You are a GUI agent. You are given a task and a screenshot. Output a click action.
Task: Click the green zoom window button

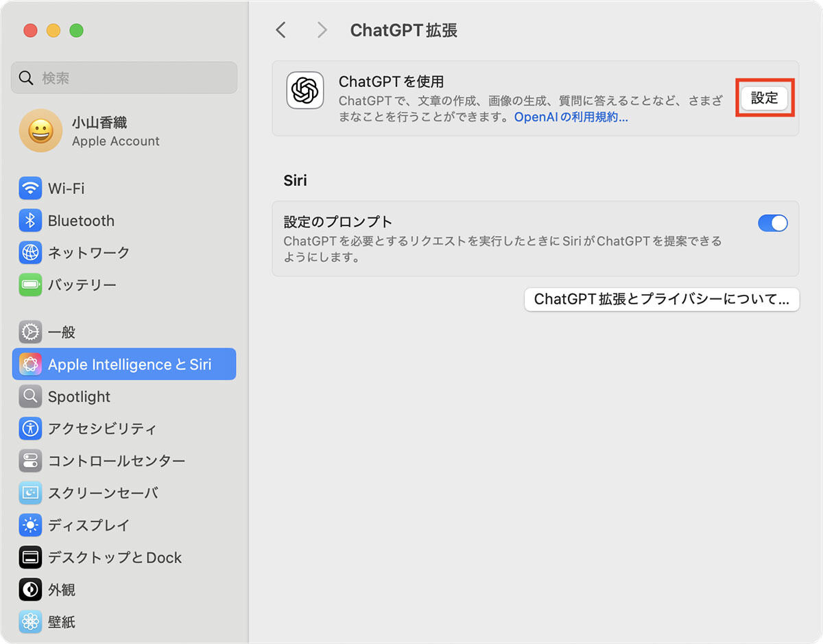(x=77, y=30)
